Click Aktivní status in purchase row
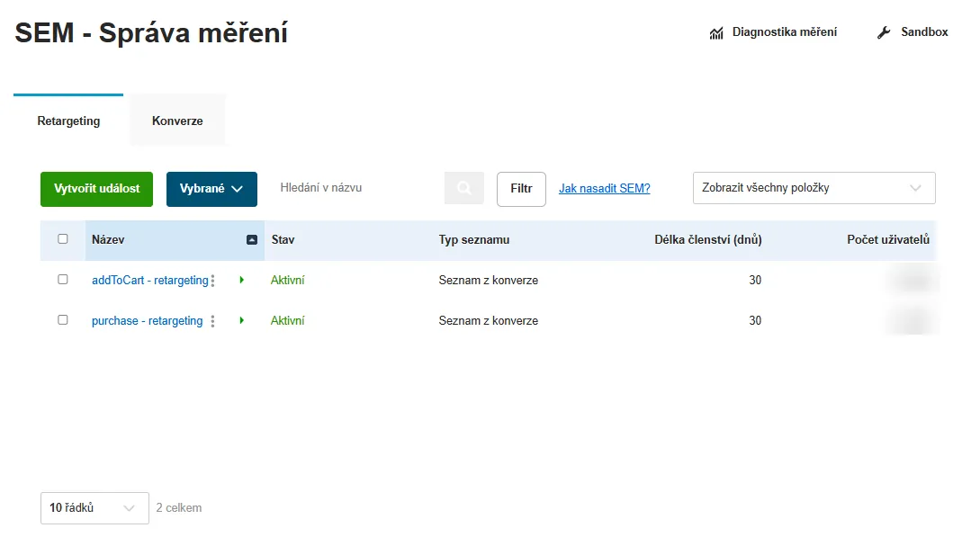The width and height of the screenshot is (980, 546). point(287,321)
